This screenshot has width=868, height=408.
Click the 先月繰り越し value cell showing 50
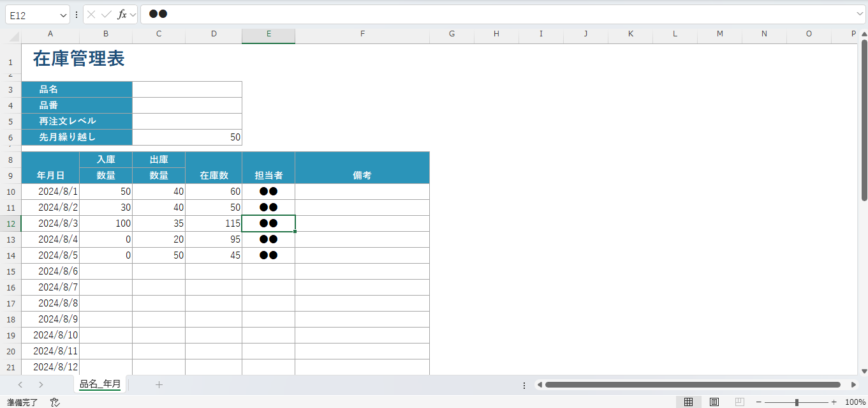(187, 137)
